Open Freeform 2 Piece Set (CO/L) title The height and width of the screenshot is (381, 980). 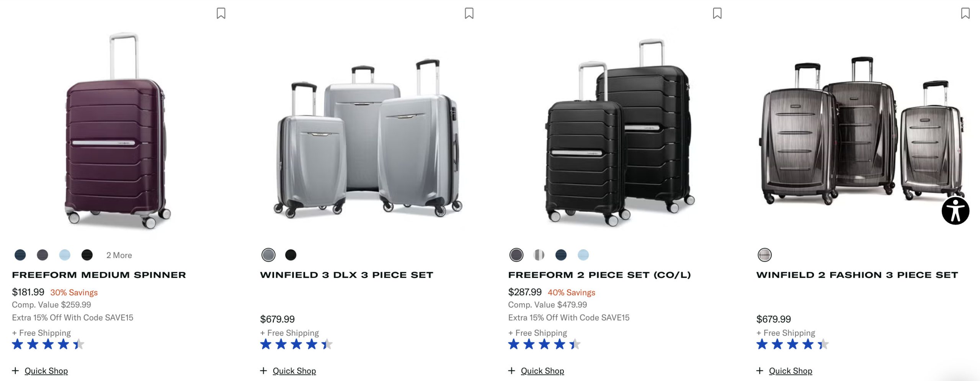(x=599, y=275)
